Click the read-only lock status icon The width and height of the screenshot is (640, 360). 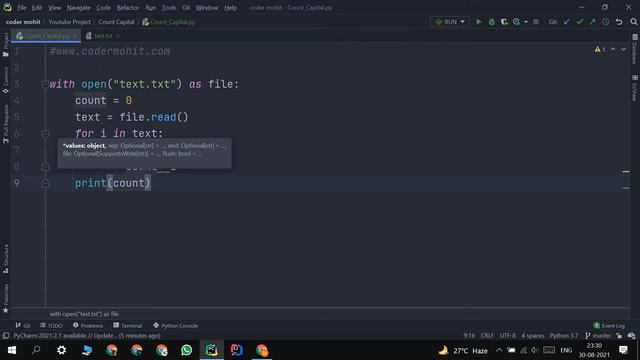coord(620,336)
